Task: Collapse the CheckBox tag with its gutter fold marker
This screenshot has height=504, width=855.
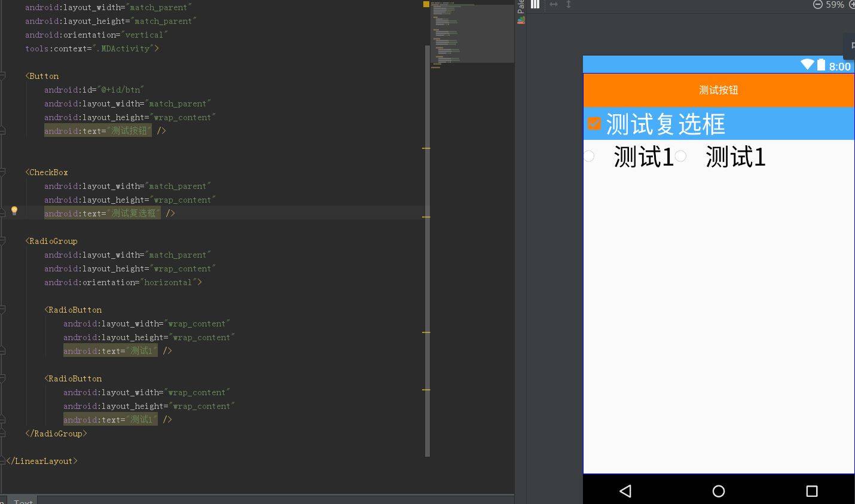Action: 3,172
